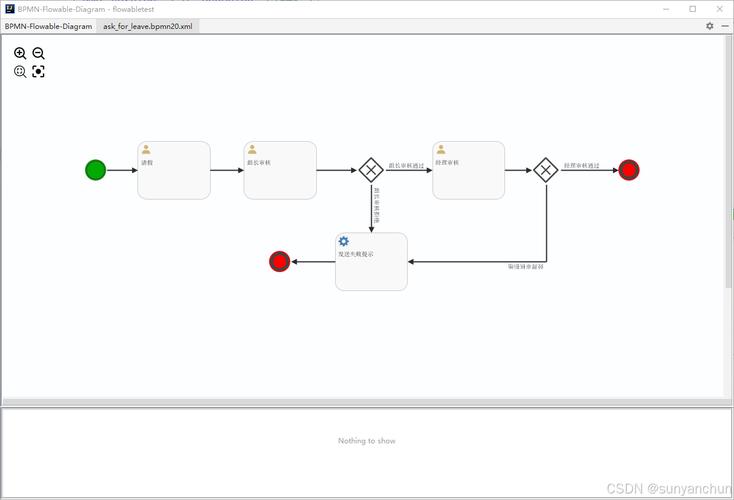Switch to the BPMN-Flowable-Diagram tab
Image resolution: width=734 pixels, height=500 pixels.
click(48, 26)
